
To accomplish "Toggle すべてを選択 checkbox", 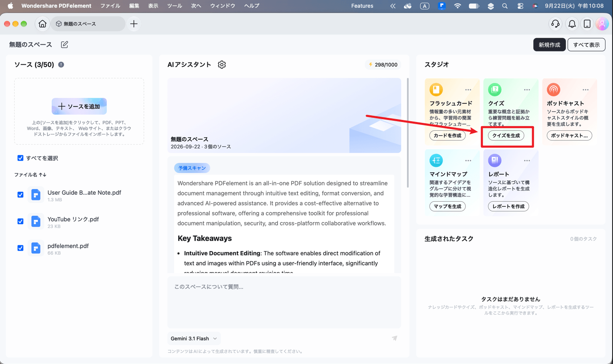I will coord(20,158).
